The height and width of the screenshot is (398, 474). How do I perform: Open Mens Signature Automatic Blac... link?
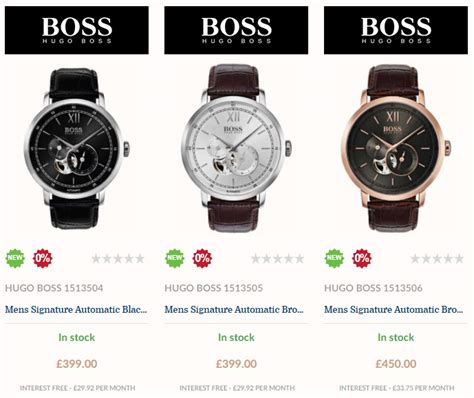click(76, 310)
